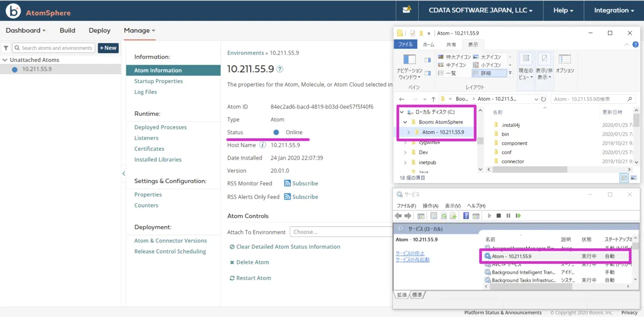Image resolution: width=644 pixels, height=317 pixels.
Task: Click the refresh icon in Explorer address bar
Action: pyautogui.click(x=544, y=99)
